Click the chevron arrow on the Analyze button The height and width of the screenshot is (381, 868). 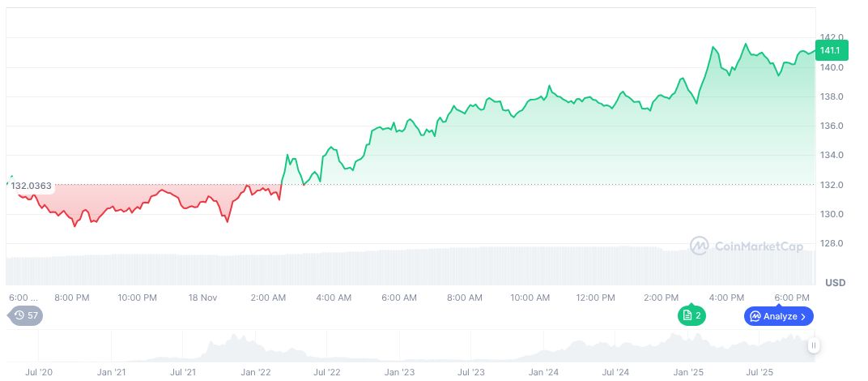(x=803, y=316)
